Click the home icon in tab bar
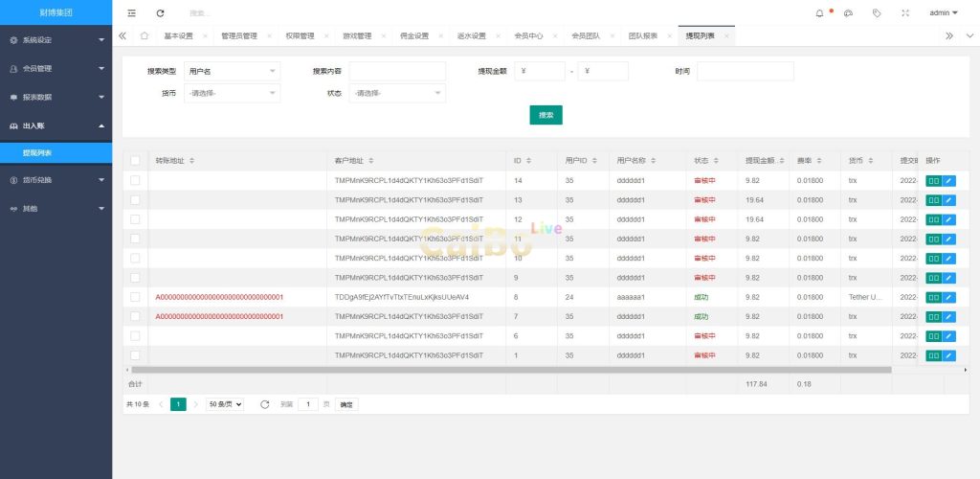 (x=144, y=35)
